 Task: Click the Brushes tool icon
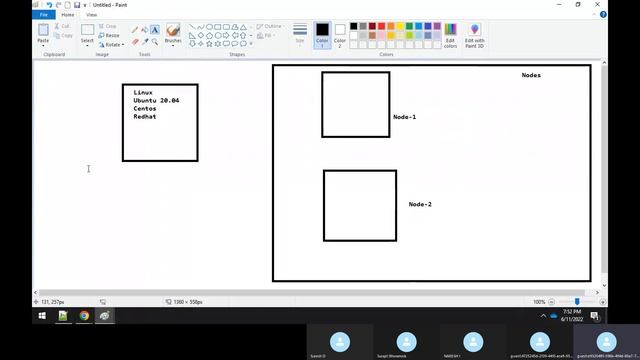coord(173,30)
